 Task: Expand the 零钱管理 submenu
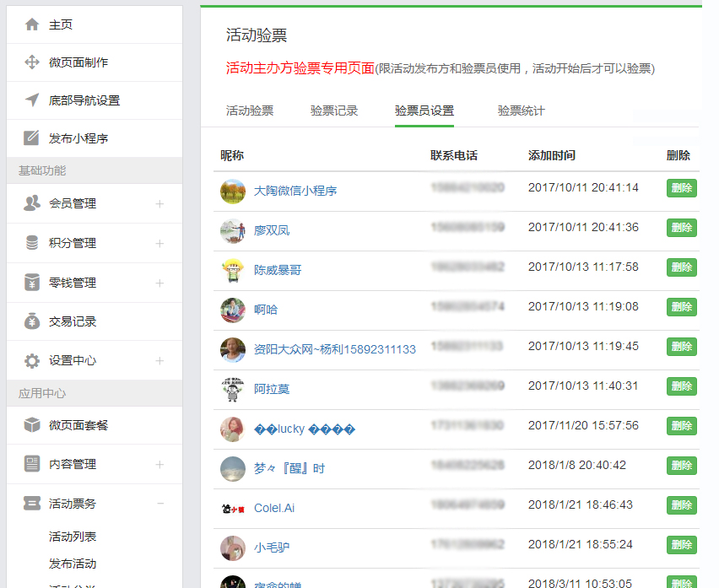[x=159, y=283]
